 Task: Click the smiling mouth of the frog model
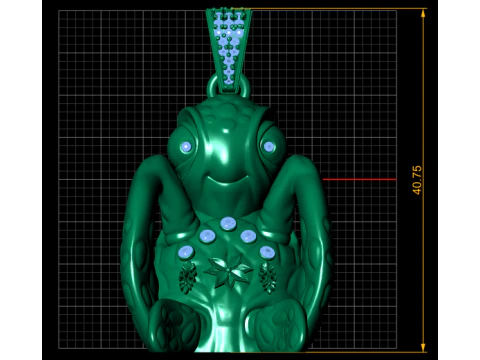pyautogui.click(x=227, y=180)
